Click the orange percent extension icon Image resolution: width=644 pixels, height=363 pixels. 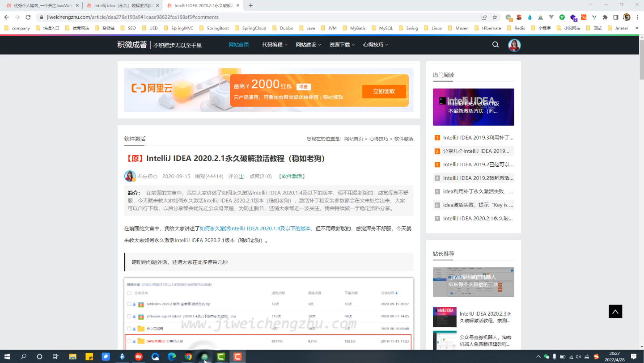tap(584, 17)
